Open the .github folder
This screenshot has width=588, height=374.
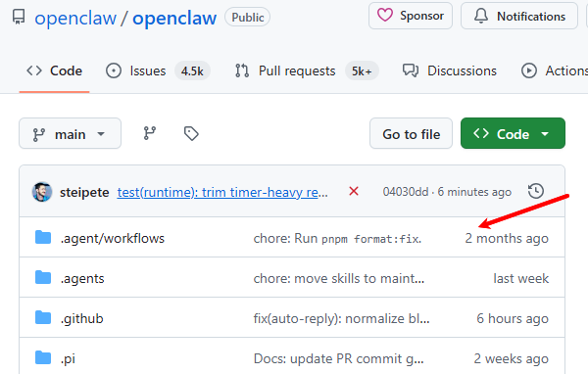[x=82, y=318]
